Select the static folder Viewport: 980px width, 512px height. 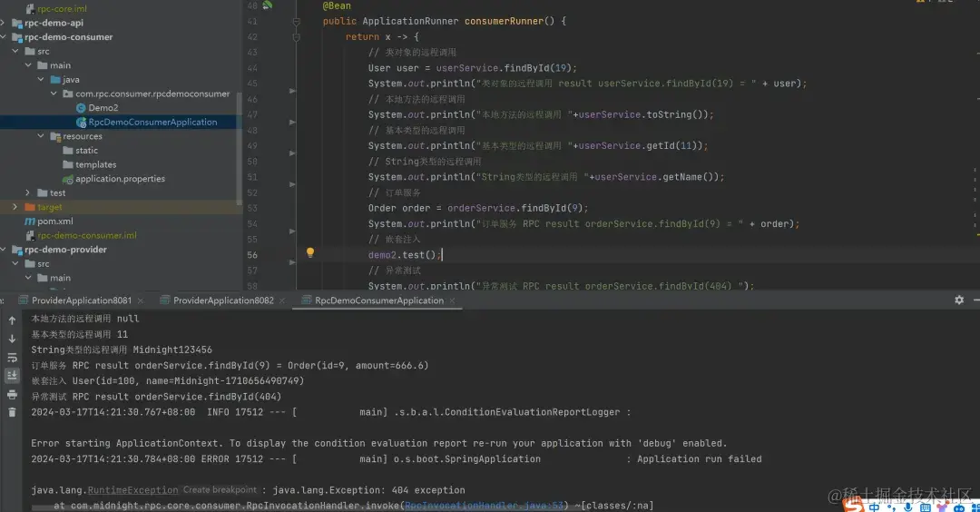(x=86, y=150)
